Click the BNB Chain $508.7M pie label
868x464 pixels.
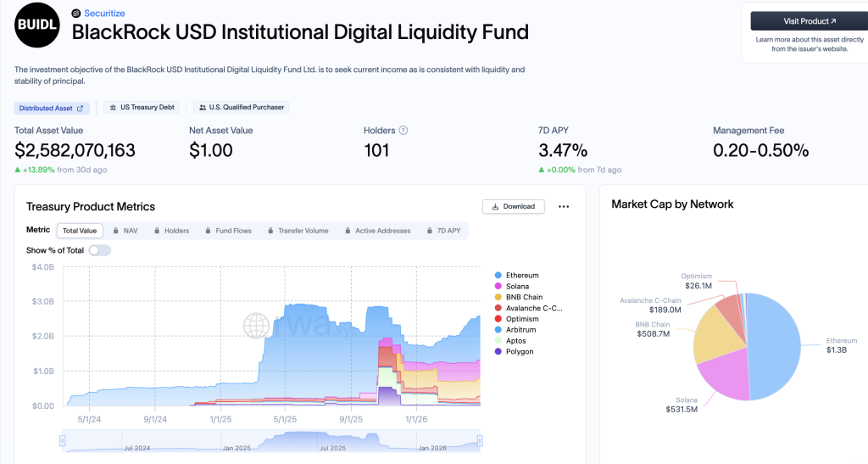pos(653,329)
